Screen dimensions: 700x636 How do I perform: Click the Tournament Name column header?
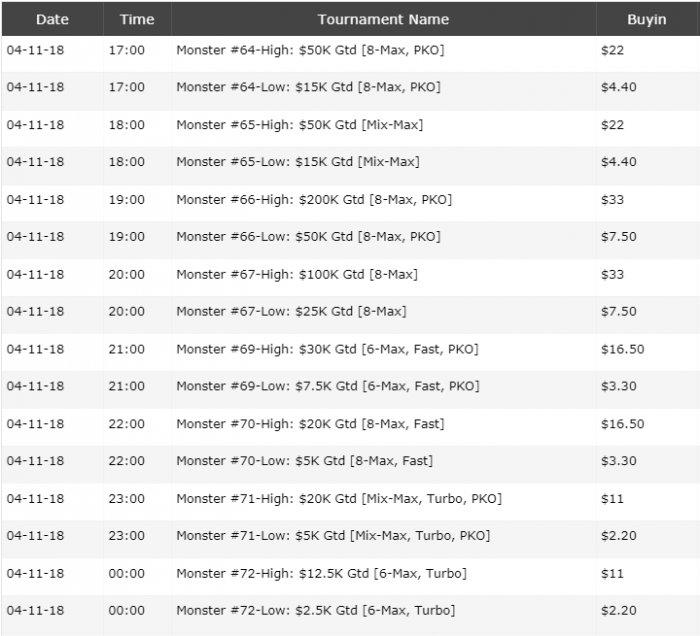click(383, 19)
